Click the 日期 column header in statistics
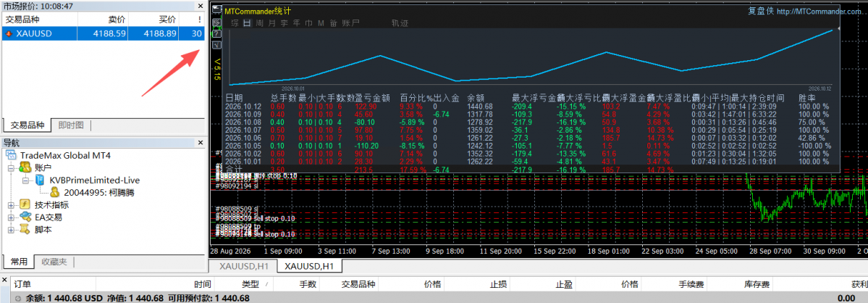This screenshot has width=868, height=303. coord(235,97)
